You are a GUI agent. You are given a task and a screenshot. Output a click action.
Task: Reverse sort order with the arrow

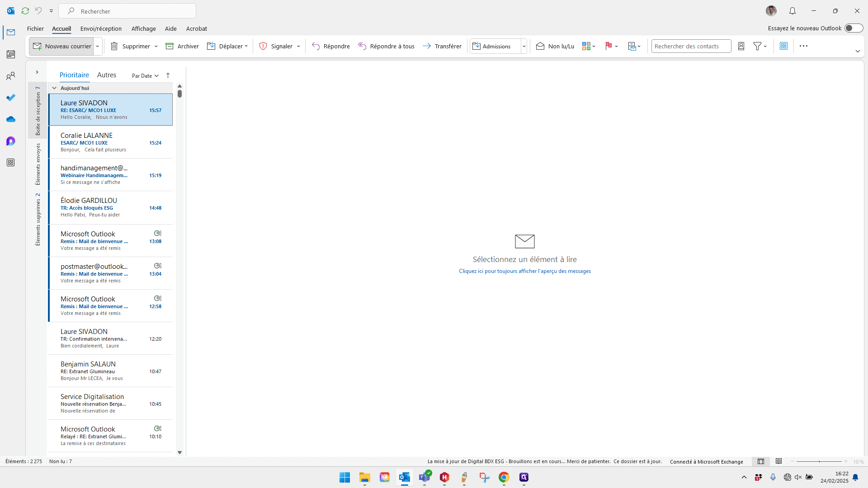[168, 75]
